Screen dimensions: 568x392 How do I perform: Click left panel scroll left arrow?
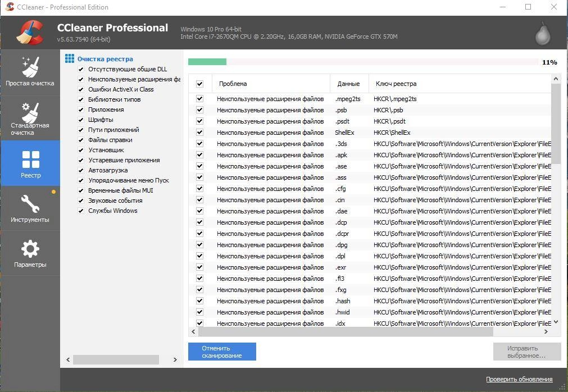coord(68,359)
